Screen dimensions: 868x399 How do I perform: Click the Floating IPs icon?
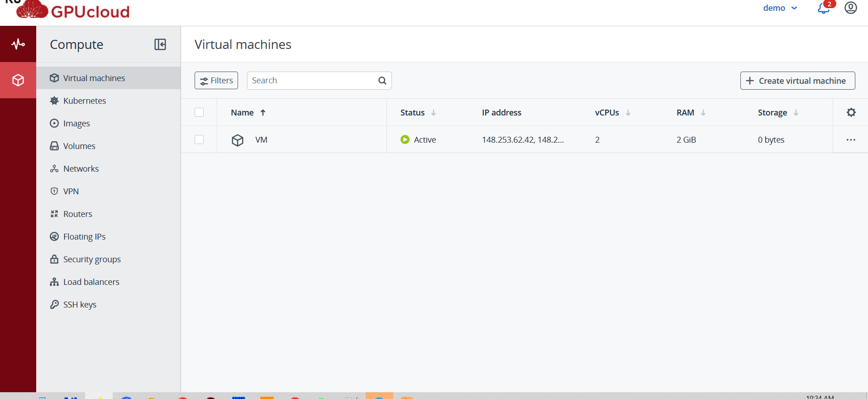pyautogui.click(x=54, y=236)
